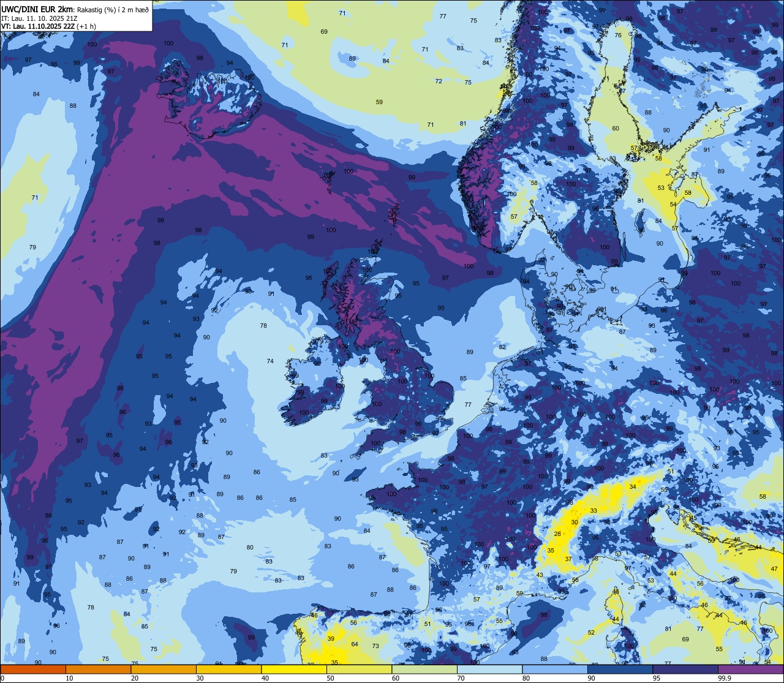Click the "70" tick label under the legend

(x=461, y=678)
